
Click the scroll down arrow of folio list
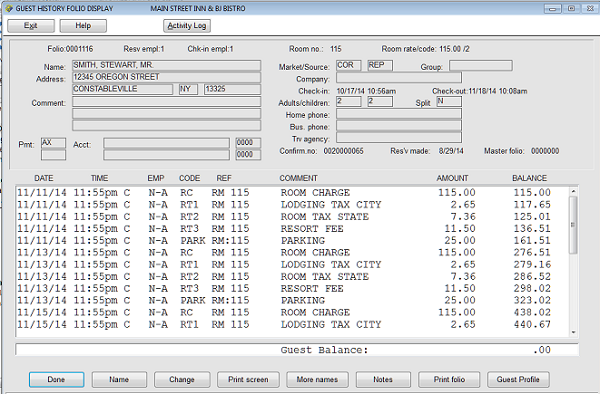pyautogui.click(x=573, y=332)
